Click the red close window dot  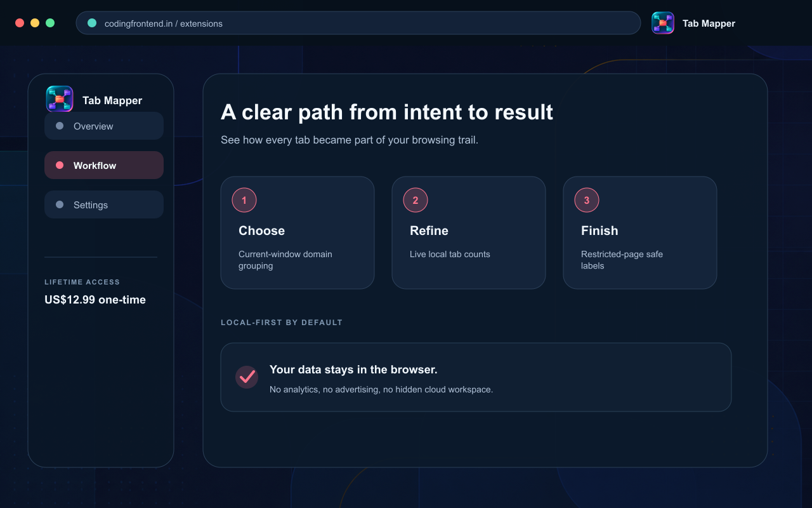[x=20, y=23]
